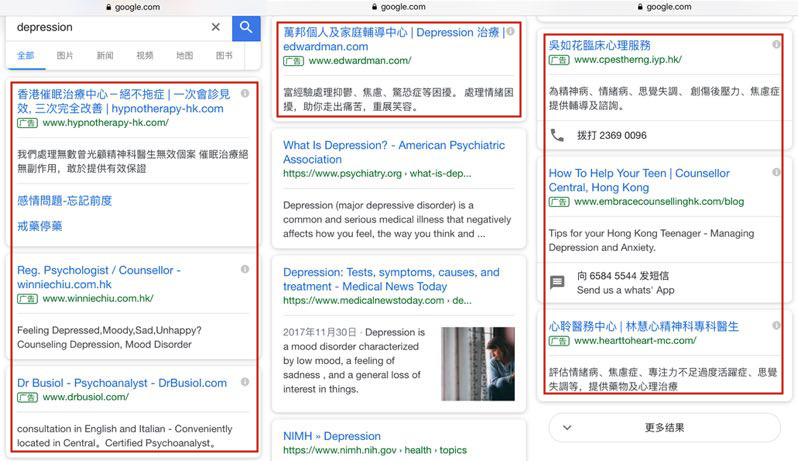
Task: Click https://www.medicalnewstoday.com breadcrumb URL
Action: coord(377,301)
